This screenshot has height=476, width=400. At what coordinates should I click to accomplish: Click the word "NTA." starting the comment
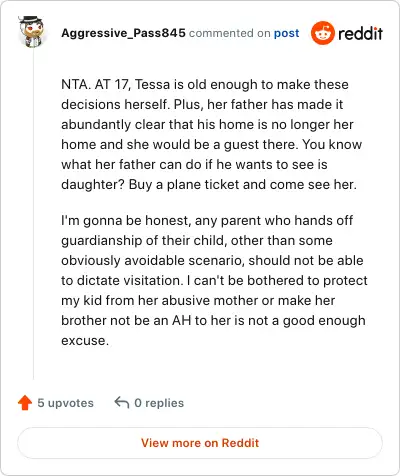(x=76, y=84)
